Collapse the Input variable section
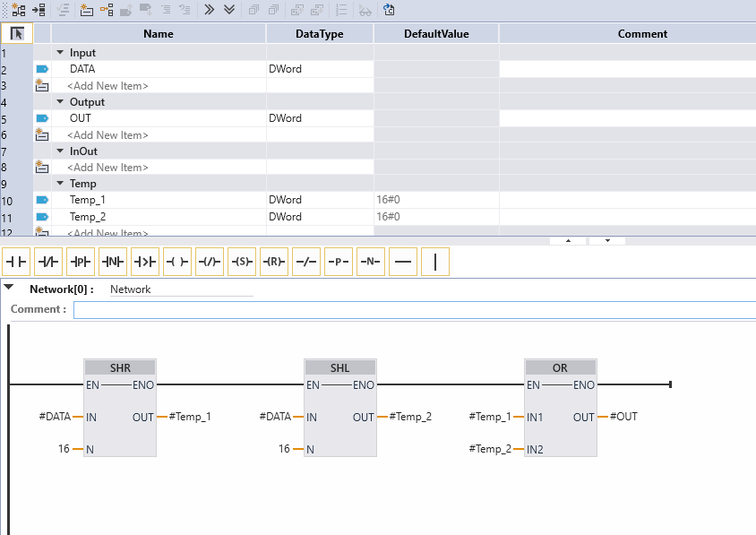This screenshot has height=535, width=756. [x=60, y=53]
